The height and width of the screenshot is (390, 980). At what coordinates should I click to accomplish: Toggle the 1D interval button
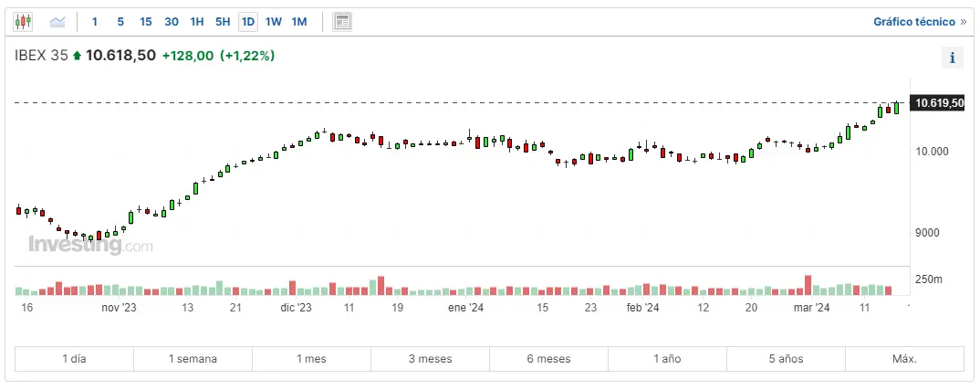[x=248, y=21]
